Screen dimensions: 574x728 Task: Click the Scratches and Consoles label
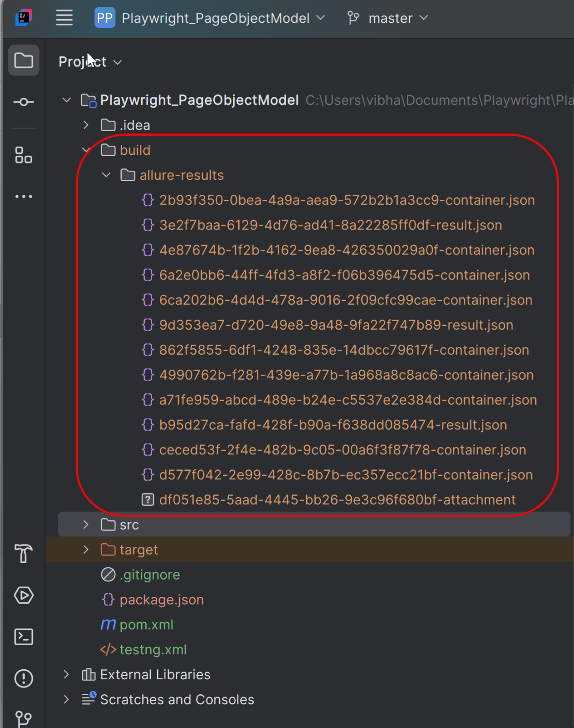(177, 700)
